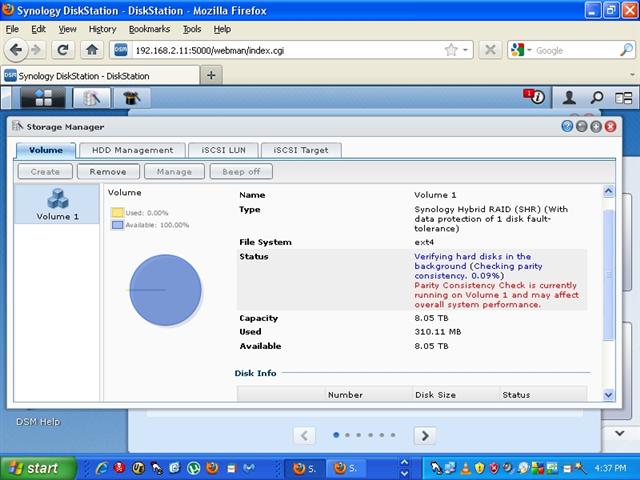This screenshot has width=640, height=480.
Task: Click the Remove volume button
Action: tap(108, 171)
